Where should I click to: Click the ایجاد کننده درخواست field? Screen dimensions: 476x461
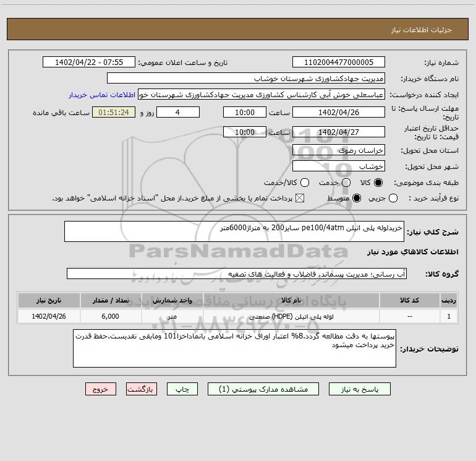click(261, 94)
